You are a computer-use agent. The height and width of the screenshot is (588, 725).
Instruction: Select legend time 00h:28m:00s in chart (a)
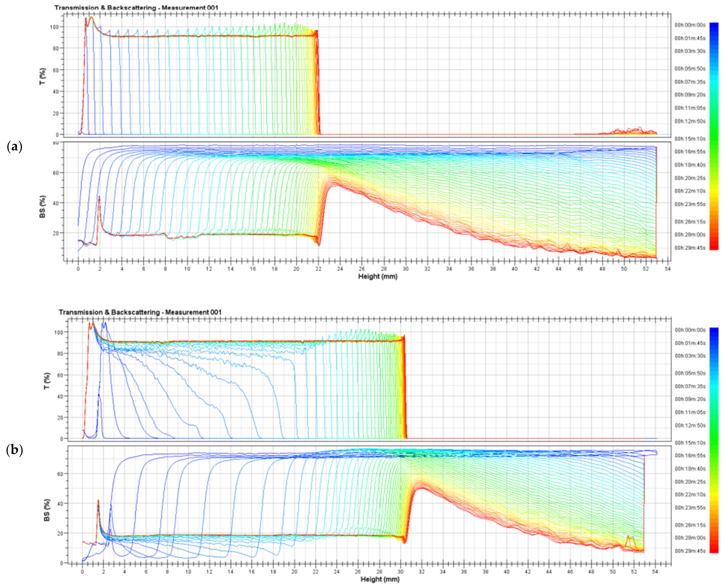(690, 235)
